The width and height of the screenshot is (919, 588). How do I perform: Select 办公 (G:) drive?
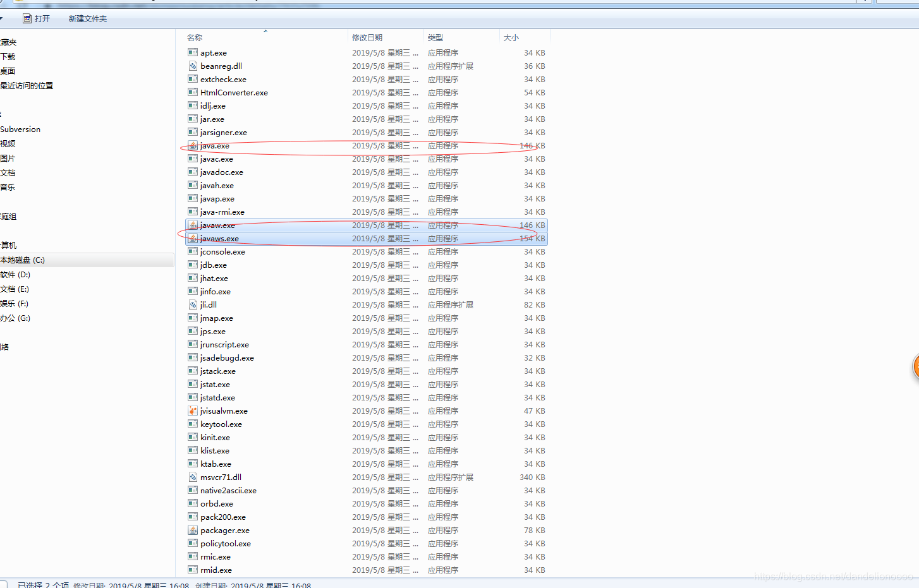[15, 318]
